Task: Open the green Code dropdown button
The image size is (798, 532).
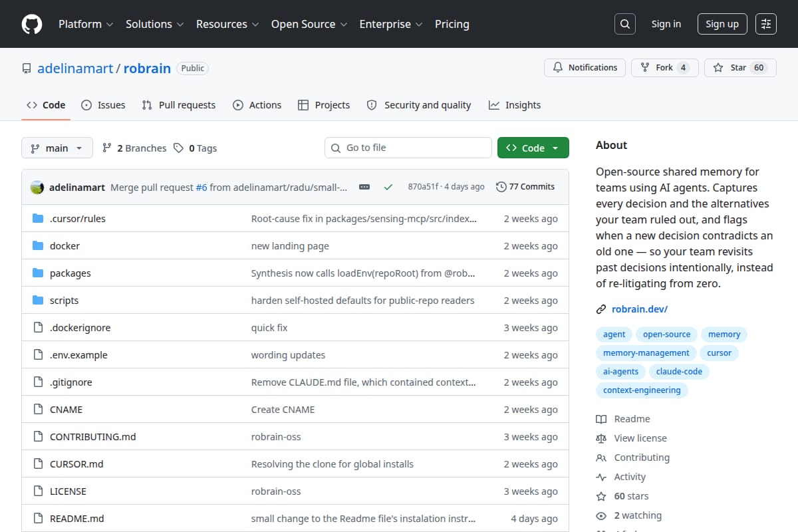Action: click(533, 148)
